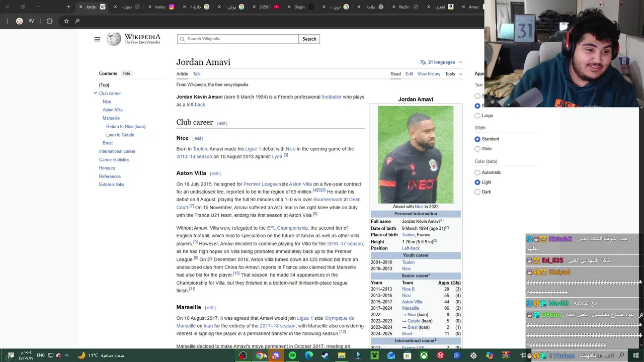Select Wide width option
The height and width of the screenshot is (362, 644).
tap(477, 149)
